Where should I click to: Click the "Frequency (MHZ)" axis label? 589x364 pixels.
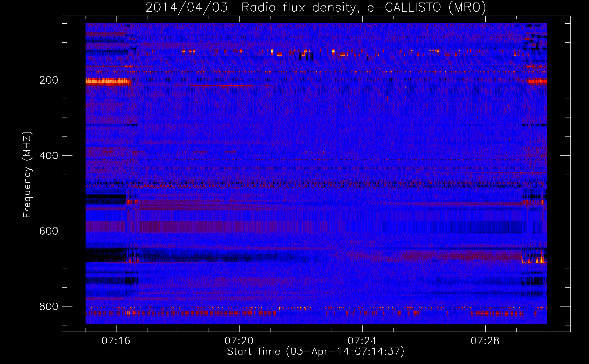coord(27,175)
